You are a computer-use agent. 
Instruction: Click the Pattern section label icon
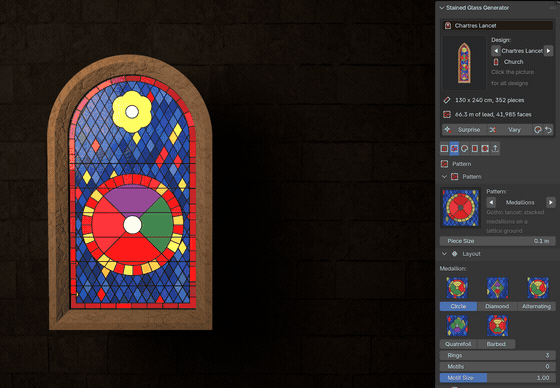tap(445, 164)
